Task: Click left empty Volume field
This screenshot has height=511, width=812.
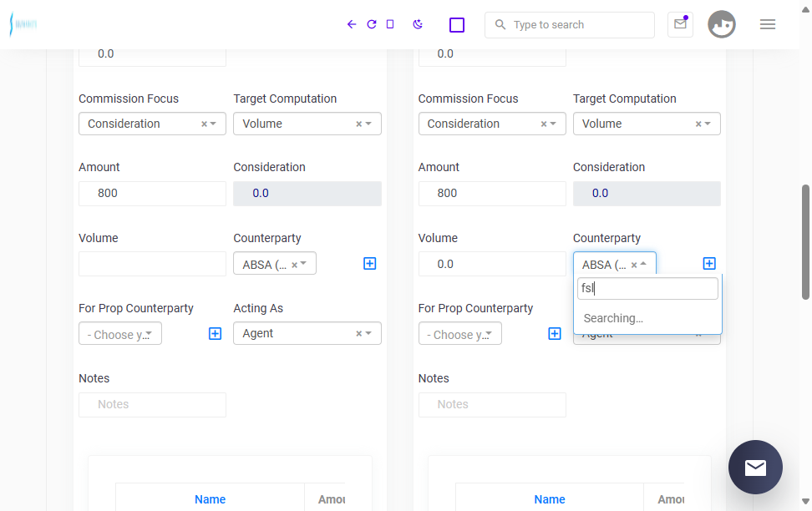Action: click(152, 264)
